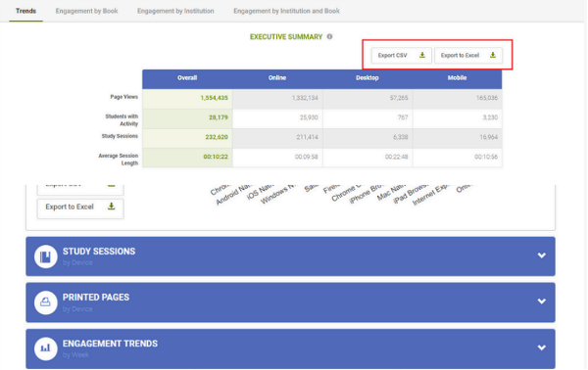
Task: Open the Engagement by Institution tab
Action: [175, 11]
